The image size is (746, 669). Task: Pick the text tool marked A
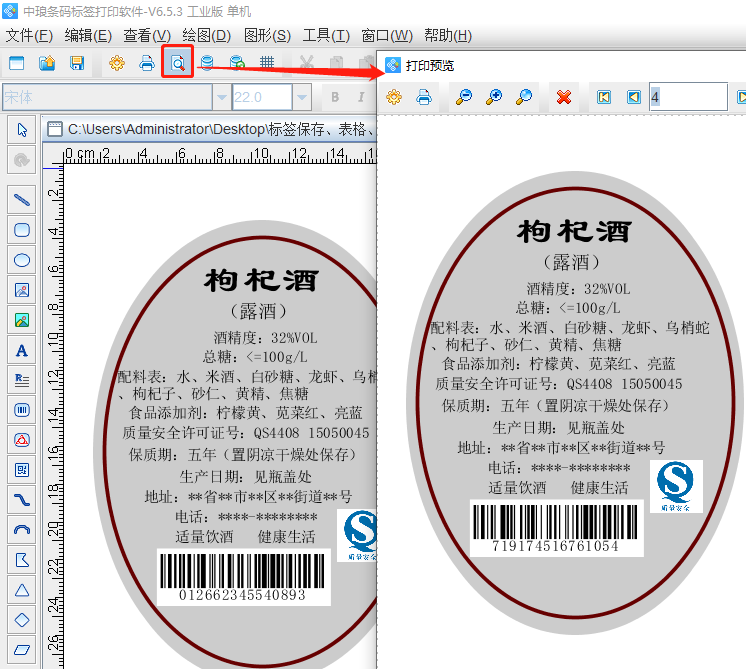coord(22,350)
